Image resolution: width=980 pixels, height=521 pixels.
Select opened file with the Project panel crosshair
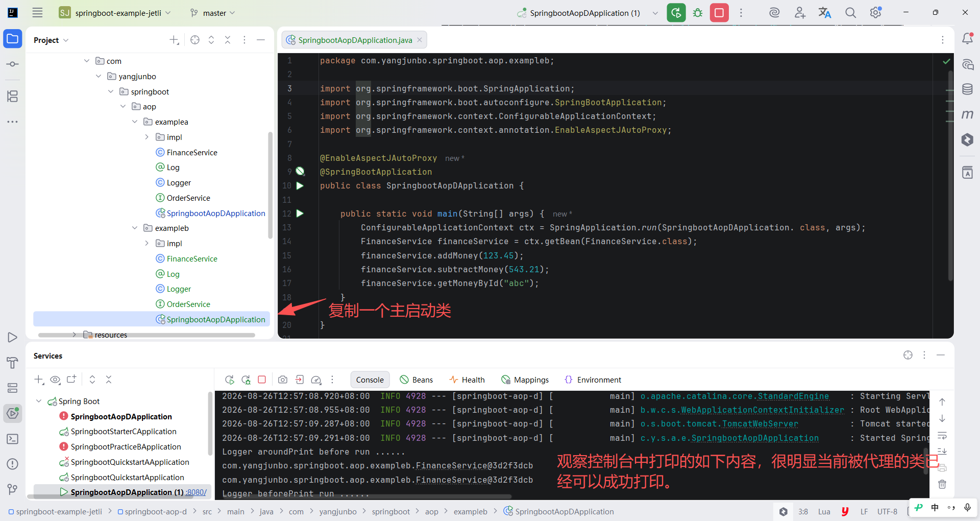pyautogui.click(x=195, y=40)
